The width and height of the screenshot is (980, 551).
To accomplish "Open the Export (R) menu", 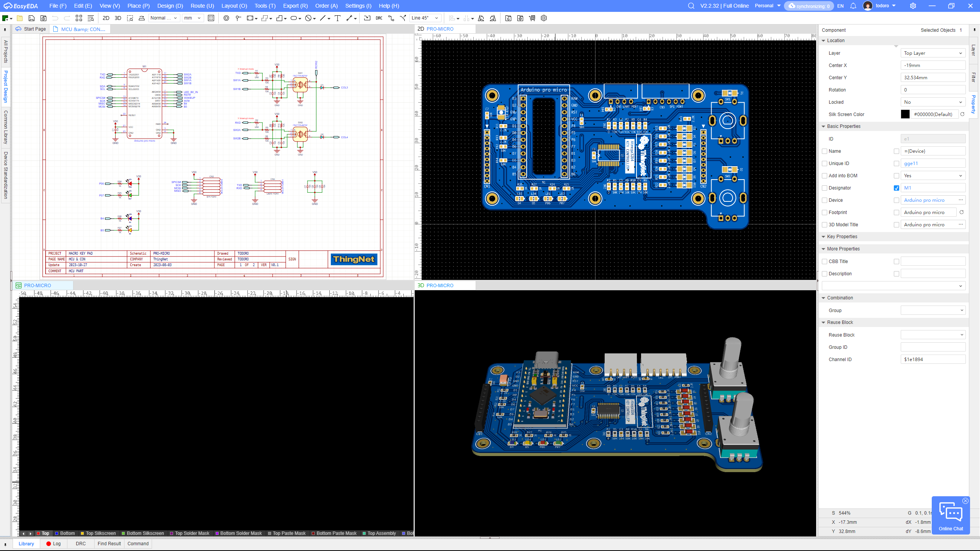I will pos(295,6).
